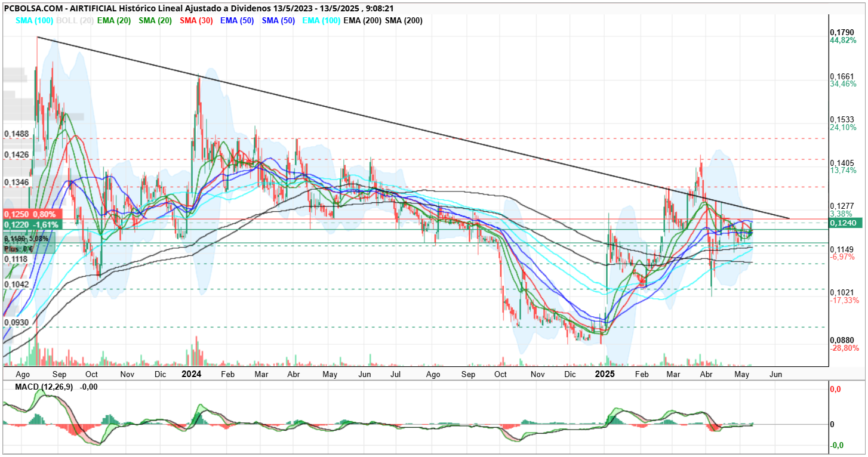
Task: Click the 'Plus: 0 €' label
Action: point(19,248)
